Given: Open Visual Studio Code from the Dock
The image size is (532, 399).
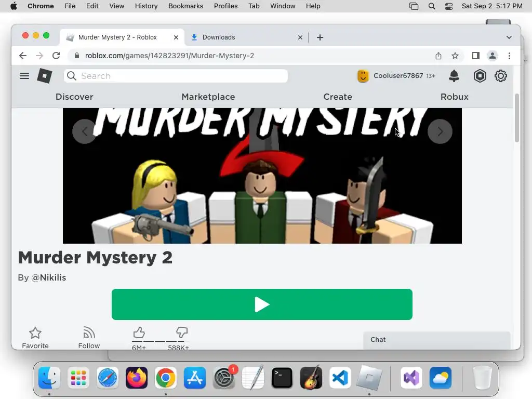Looking at the screenshot, I should [x=340, y=378].
